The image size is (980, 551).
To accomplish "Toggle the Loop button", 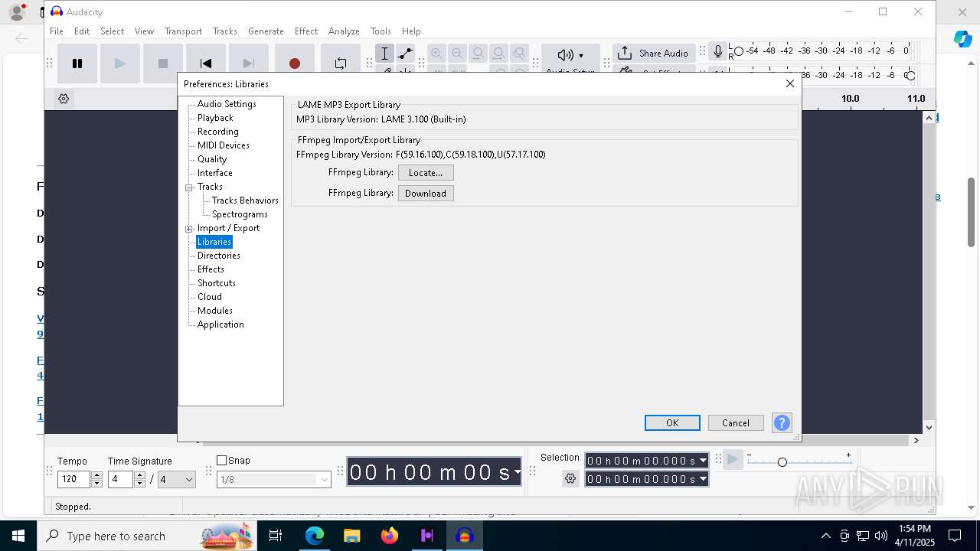I will 341,64.
